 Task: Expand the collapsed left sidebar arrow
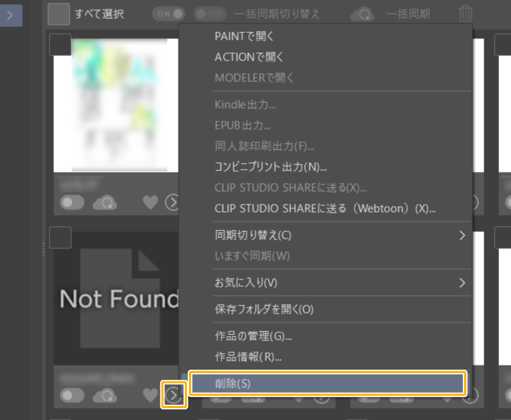(x=10, y=15)
